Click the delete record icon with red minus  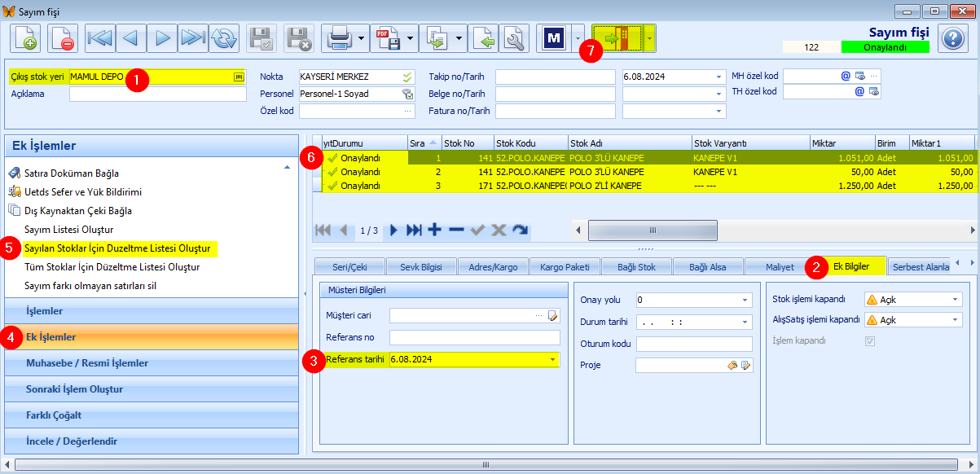pyautogui.click(x=63, y=38)
